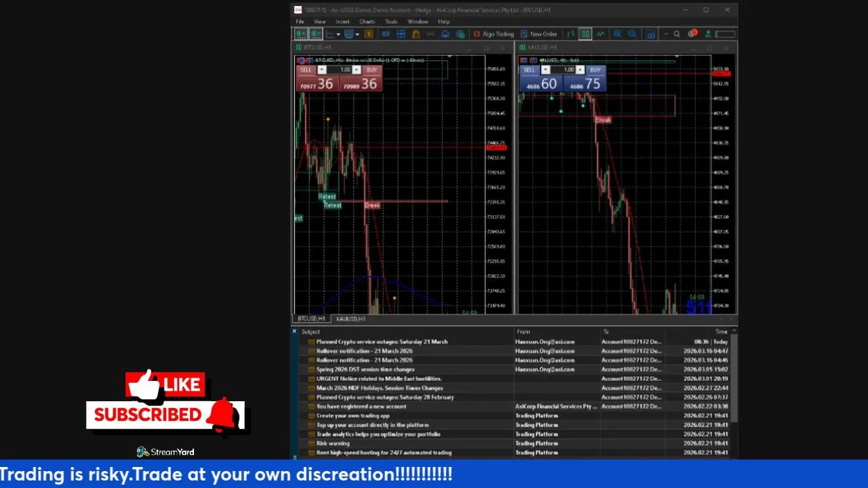
Task: Click the toolbar icon left of zoom in
Action: pyautogui.click(x=600, y=34)
